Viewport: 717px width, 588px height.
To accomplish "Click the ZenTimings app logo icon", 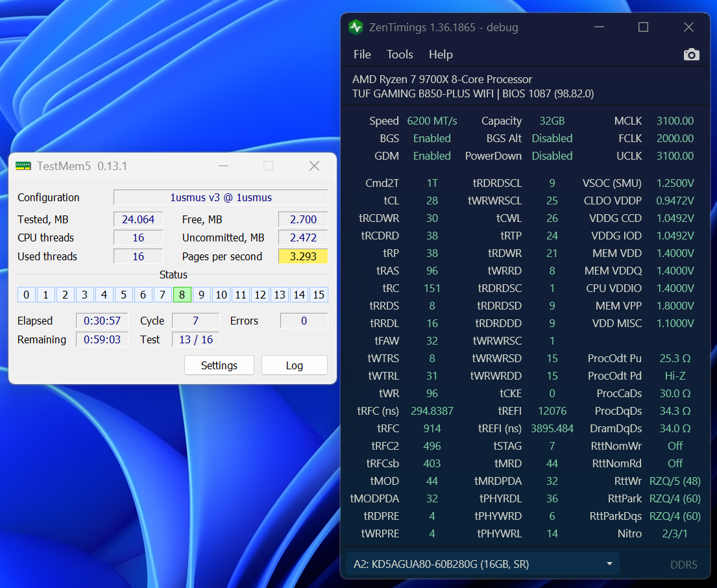I will pos(356,27).
